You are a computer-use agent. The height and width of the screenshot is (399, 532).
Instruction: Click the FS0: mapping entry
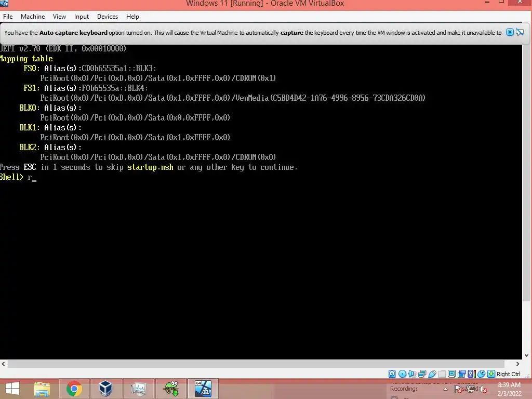click(90, 68)
